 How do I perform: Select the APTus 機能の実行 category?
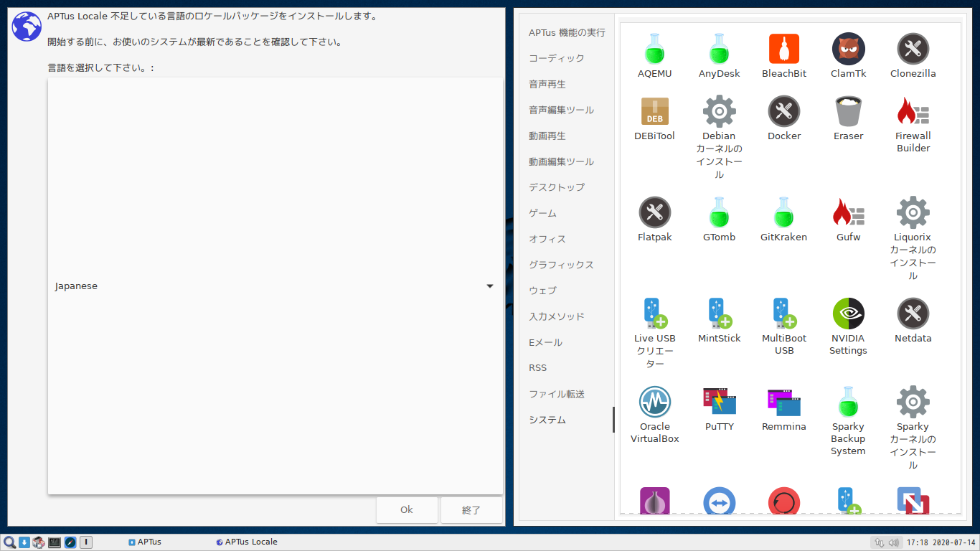click(567, 32)
